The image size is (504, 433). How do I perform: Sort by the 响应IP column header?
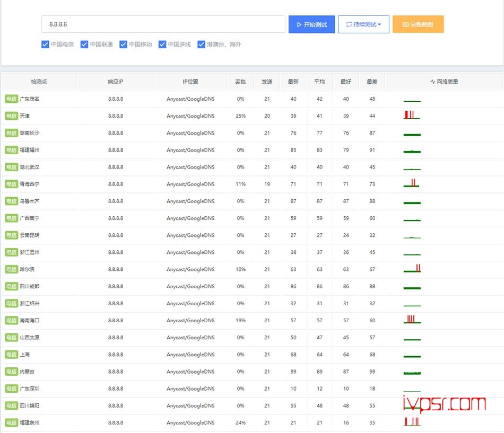[x=116, y=82]
